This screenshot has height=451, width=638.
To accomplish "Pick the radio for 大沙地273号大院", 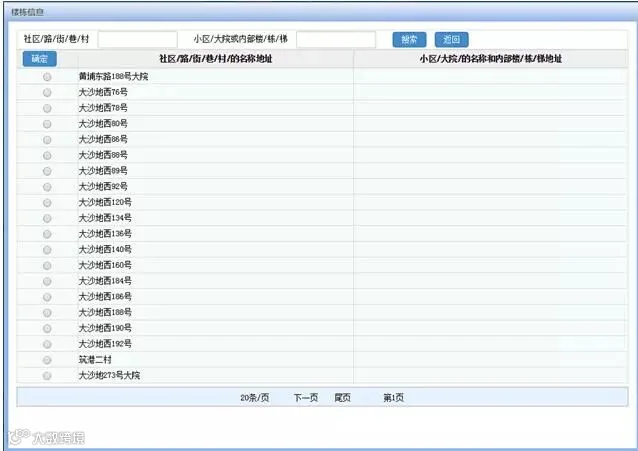I will (47, 376).
